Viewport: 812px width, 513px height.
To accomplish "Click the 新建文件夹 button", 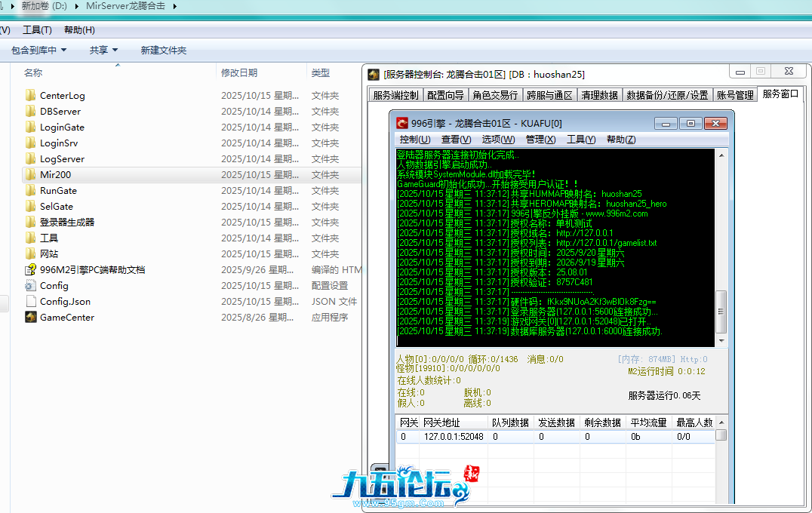I will point(163,50).
